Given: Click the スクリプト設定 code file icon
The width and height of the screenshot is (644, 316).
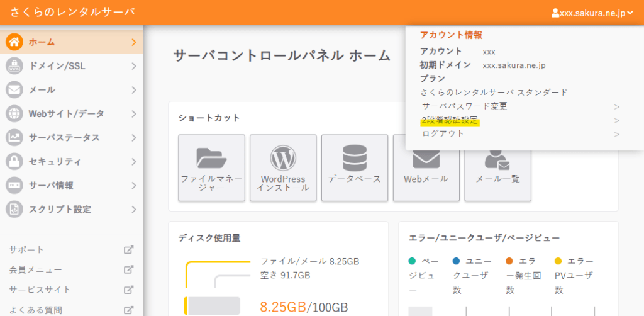Looking at the screenshot, I should (x=14, y=209).
